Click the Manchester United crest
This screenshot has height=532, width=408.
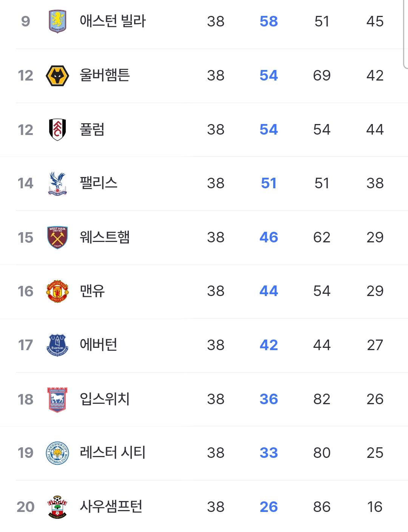click(x=57, y=291)
